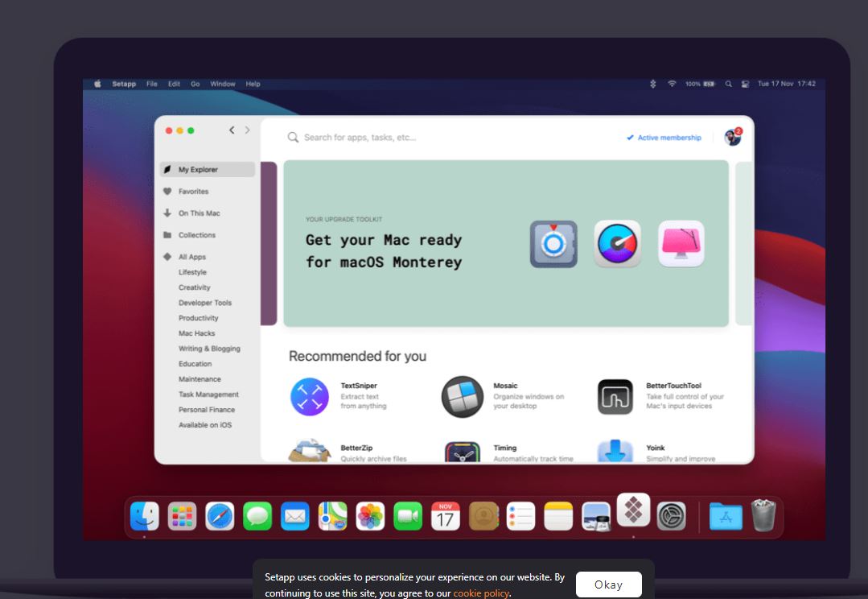This screenshot has width=868, height=599.
Task: Open Photos from the Dock
Action: click(370, 516)
